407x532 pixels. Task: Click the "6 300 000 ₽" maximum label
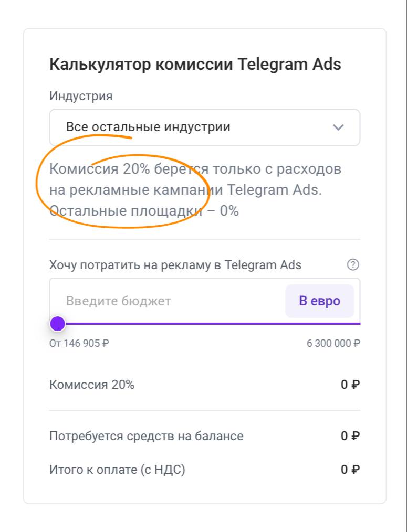click(x=333, y=344)
